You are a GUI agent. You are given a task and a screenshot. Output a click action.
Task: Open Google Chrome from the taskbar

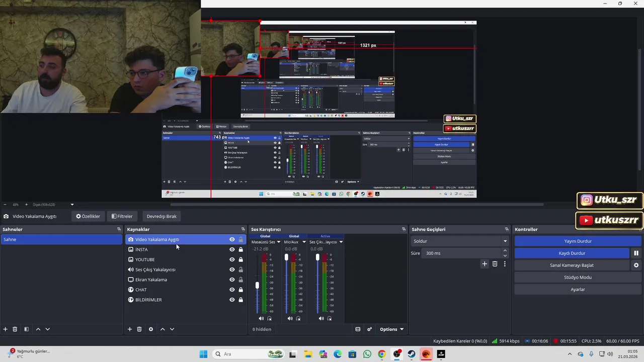pos(381,354)
